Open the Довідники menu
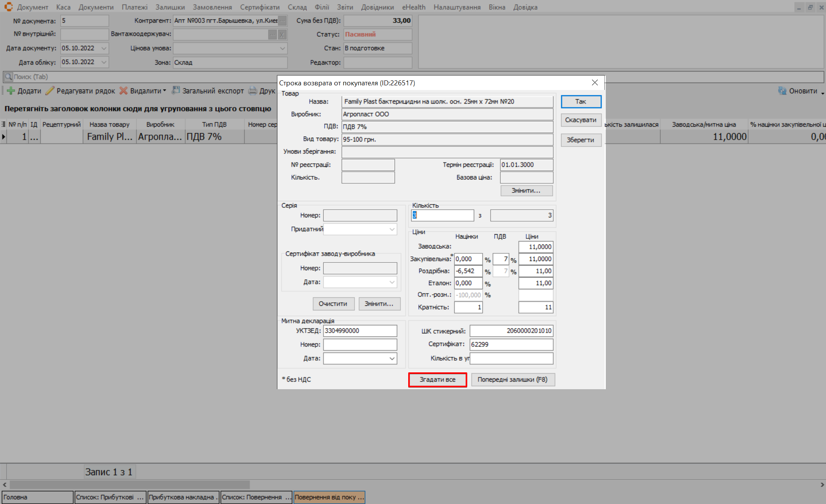826x504 pixels. pyautogui.click(x=377, y=7)
